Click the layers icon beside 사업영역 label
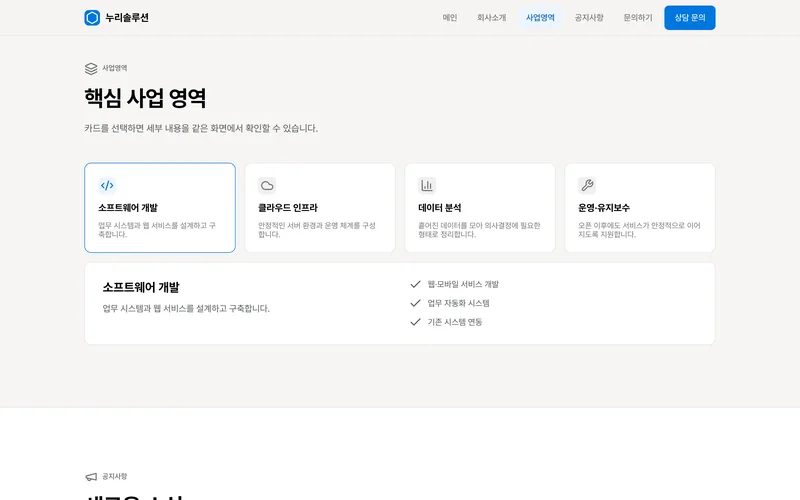Viewport: 800px width, 500px height. click(x=91, y=68)
